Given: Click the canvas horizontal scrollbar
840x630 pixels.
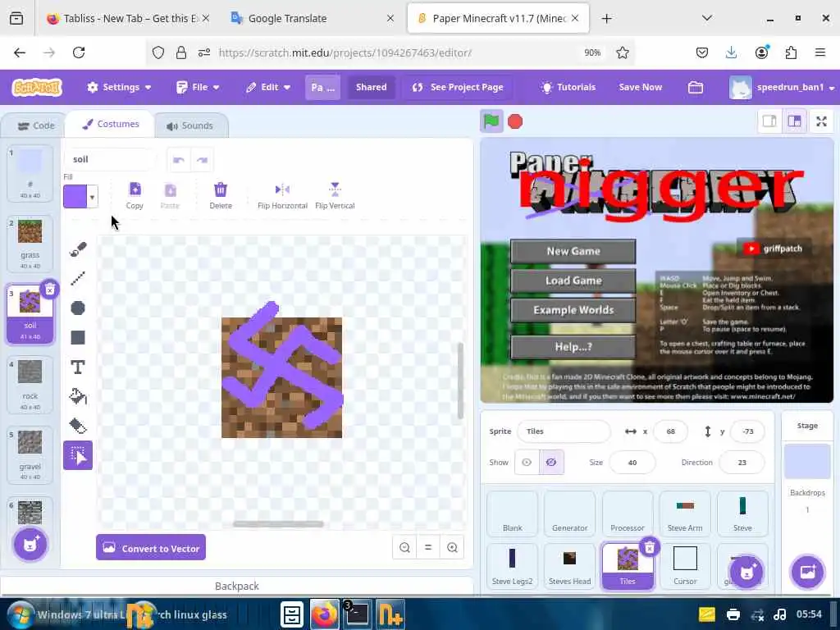Looking at the screenshot, I should coord(278,524).
